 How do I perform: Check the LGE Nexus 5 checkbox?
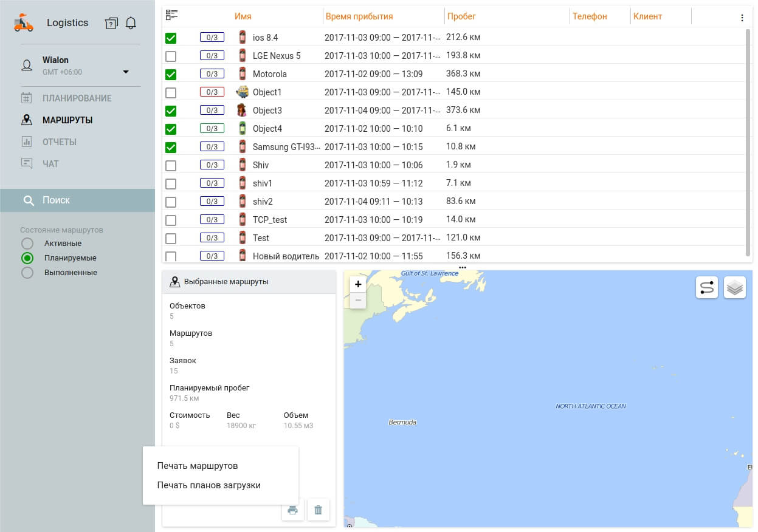[x=171, y=56]
